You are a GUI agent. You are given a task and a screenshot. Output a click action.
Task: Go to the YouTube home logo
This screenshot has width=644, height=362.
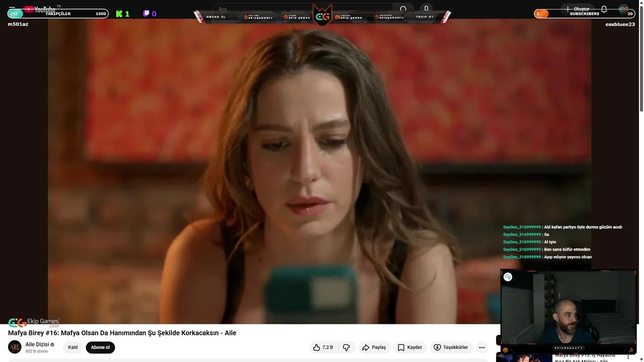click(40, 9)
